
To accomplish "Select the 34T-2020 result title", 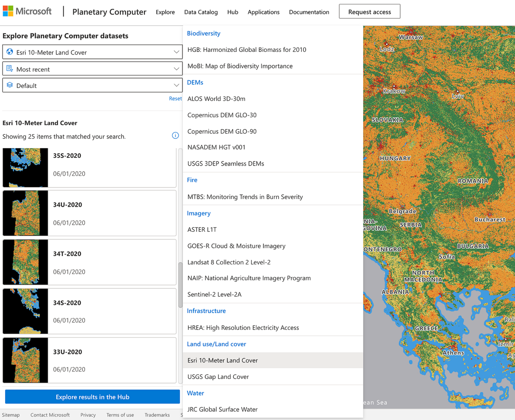I will (x=67, y=254).
